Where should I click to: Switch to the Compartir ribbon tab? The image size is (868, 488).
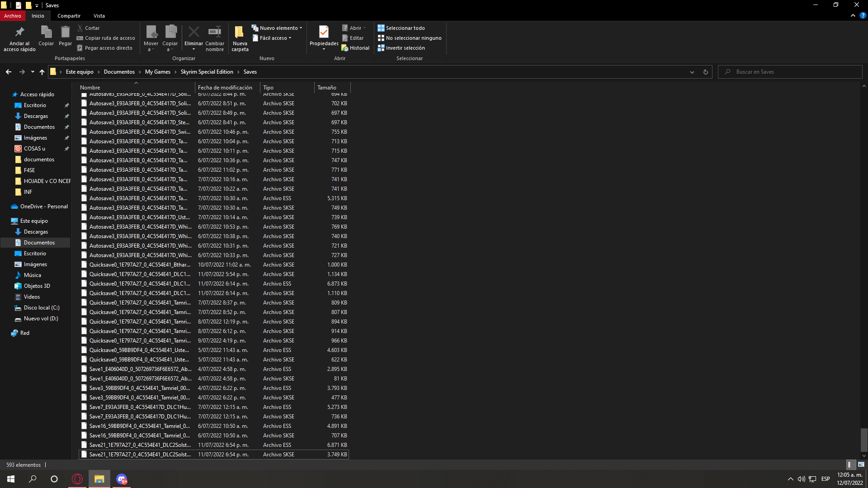[x=69, y=16]
